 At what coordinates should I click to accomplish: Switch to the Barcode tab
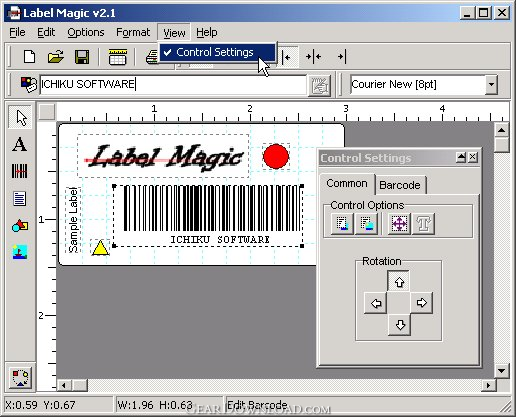coord(400,185)
